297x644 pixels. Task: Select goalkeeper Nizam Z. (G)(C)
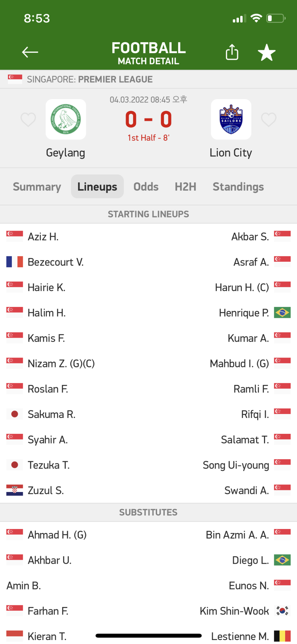click(61, 363)
